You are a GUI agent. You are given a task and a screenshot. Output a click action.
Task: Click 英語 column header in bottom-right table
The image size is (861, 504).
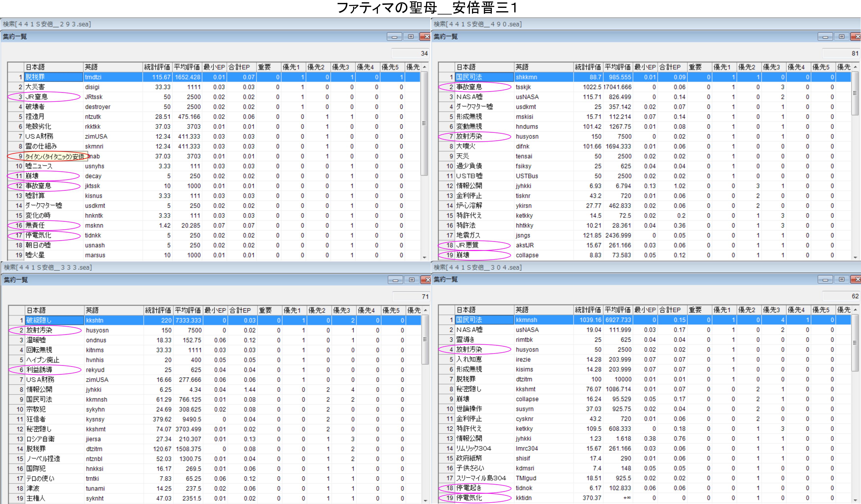(543, 310)
